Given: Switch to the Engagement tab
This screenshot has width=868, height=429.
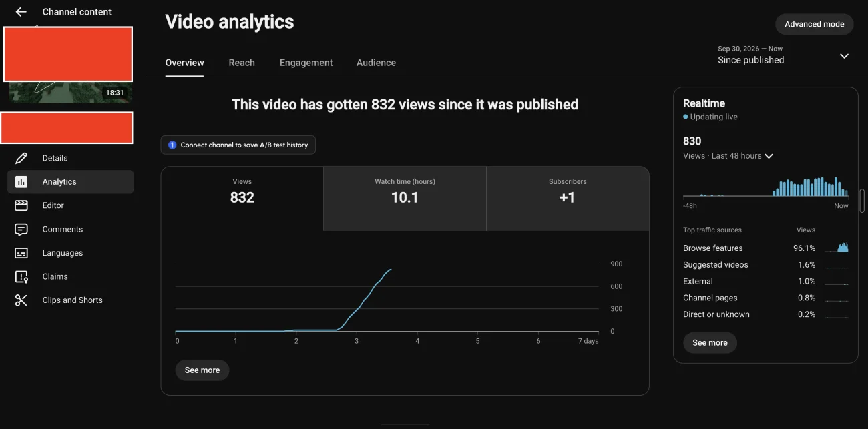Looking at the screenshot, I should tap(306, 63).
